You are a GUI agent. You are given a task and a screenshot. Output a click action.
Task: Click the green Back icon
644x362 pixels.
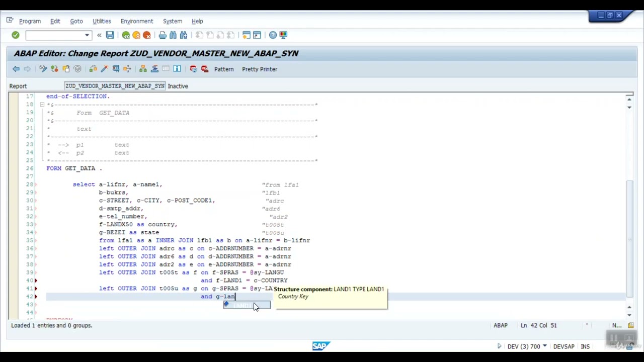[126, 35]
